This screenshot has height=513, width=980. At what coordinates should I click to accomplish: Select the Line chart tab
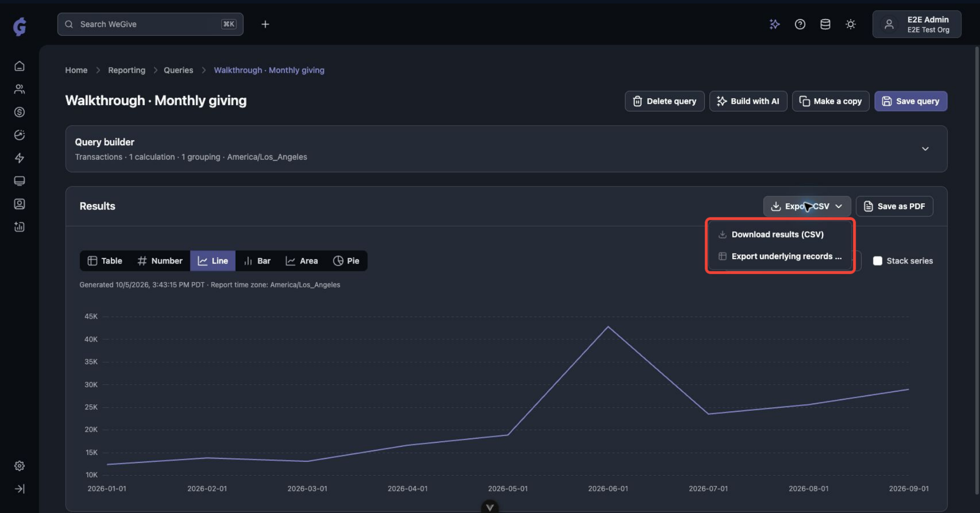[x=213, y=261]
